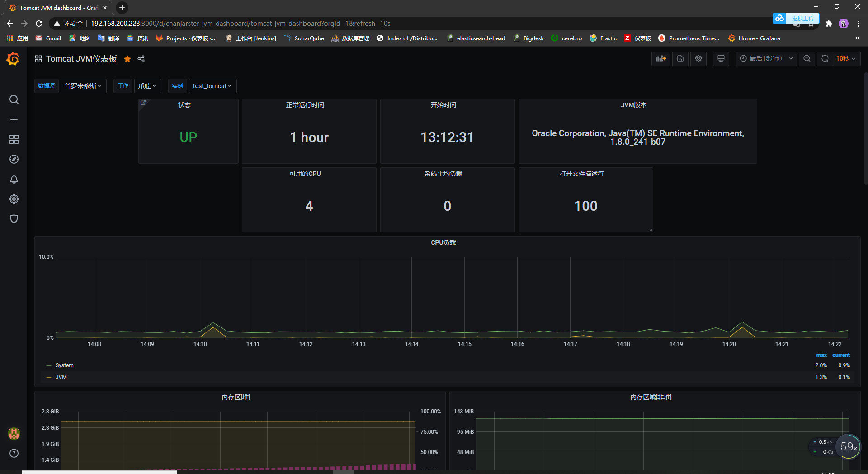Open the elasticsearch-head bookmark

(x=476, y=38)
